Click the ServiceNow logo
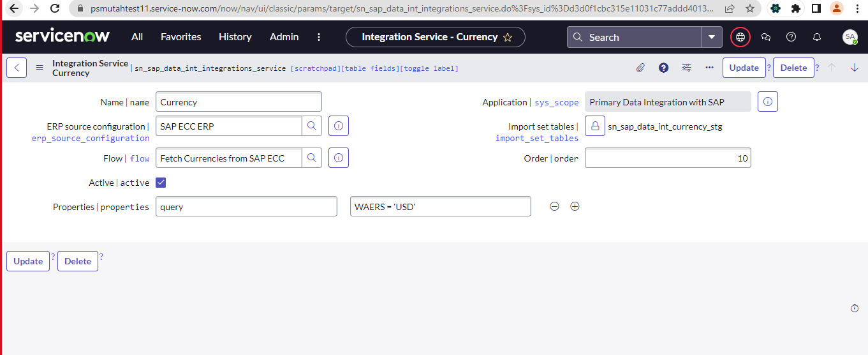This screenshot has height=355, width=868. [x=63, y=36]
